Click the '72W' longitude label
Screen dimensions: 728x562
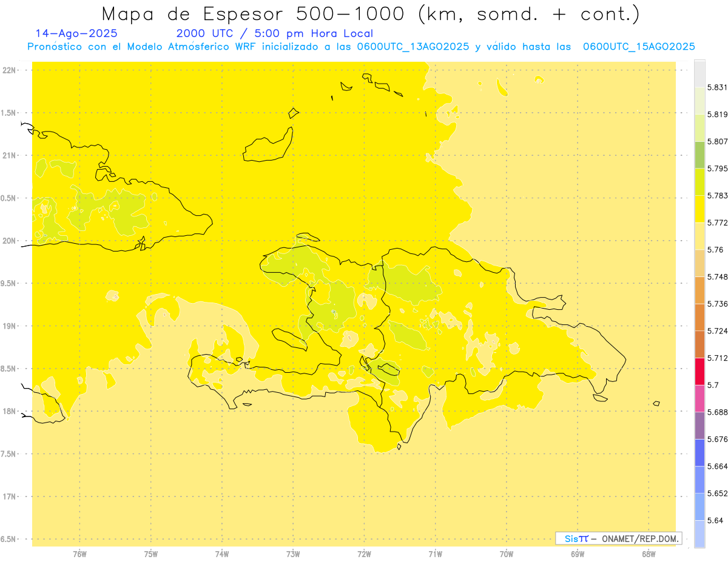pos(364,554)
